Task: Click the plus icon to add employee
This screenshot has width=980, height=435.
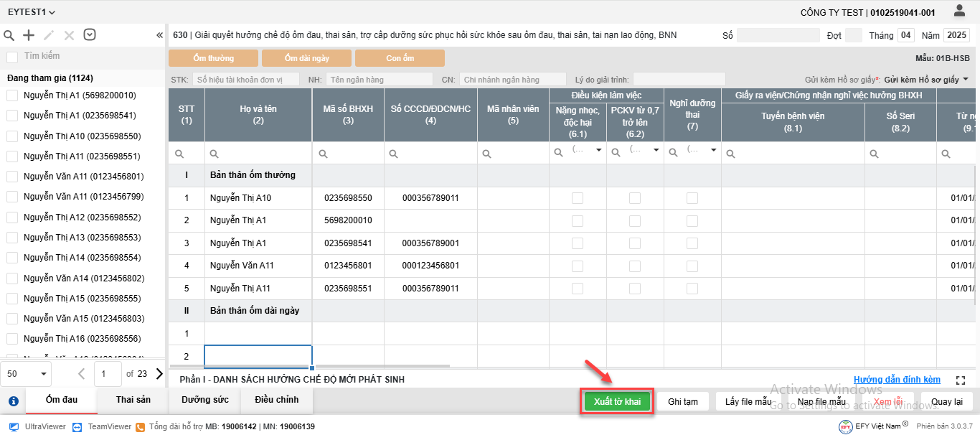Action: pos(29,35)
